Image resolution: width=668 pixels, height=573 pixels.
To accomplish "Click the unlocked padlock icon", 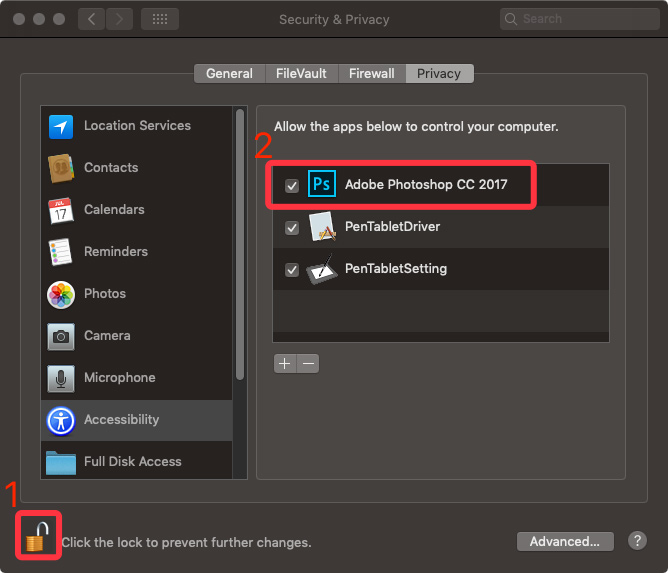I will click(x=37, y=537).
